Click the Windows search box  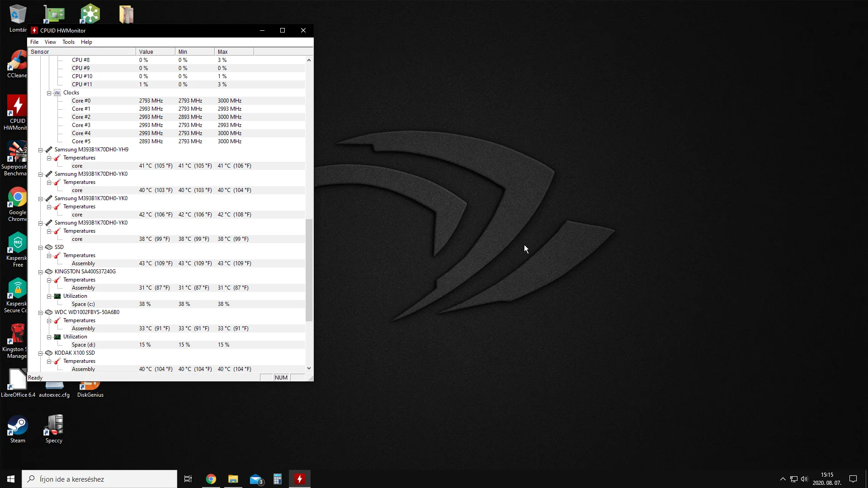(x=99, y=479)
